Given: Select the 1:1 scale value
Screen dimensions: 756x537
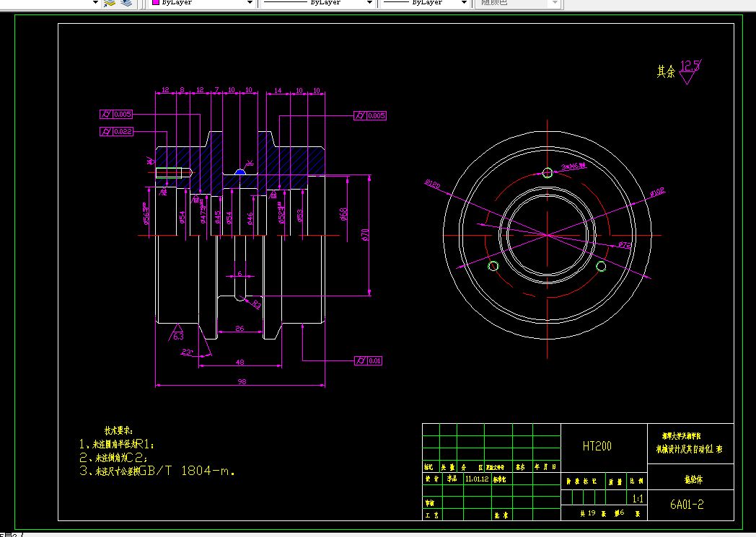Looking at the screenshot, I should click(638, 499).
